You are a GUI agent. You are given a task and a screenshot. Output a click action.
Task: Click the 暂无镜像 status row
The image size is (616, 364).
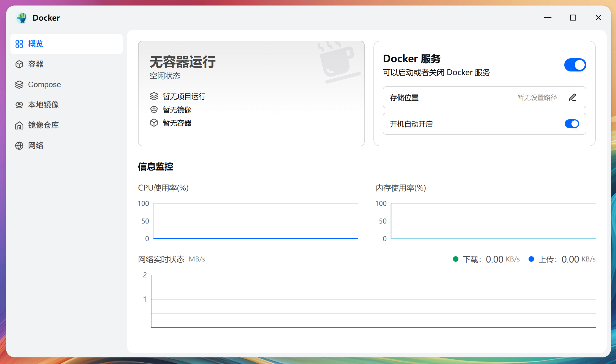(177, 110)
